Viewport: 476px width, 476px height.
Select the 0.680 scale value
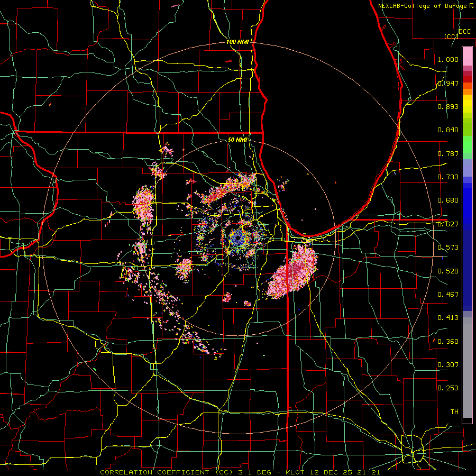(448, 200)
